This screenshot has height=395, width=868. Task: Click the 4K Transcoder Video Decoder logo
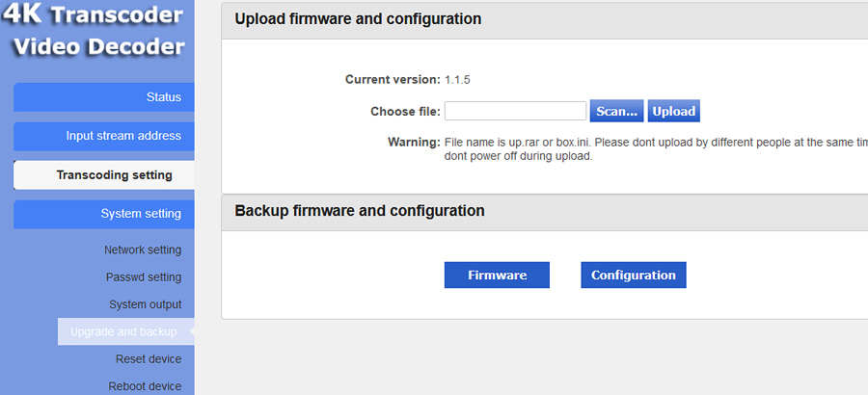(93, 31)
